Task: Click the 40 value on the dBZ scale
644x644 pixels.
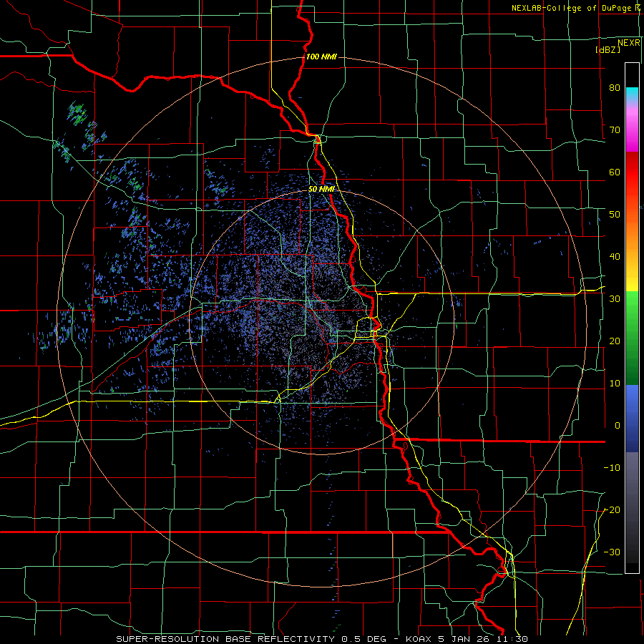Action: click(615, 257)
